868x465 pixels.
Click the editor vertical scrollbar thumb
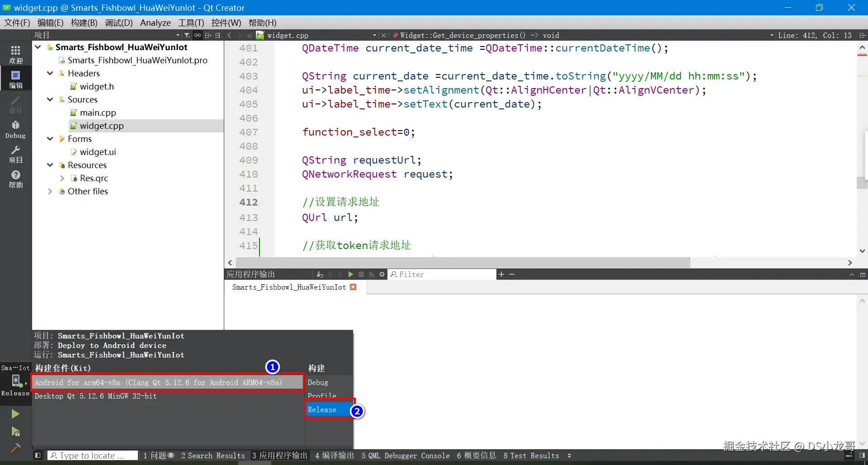coord(862,183)
